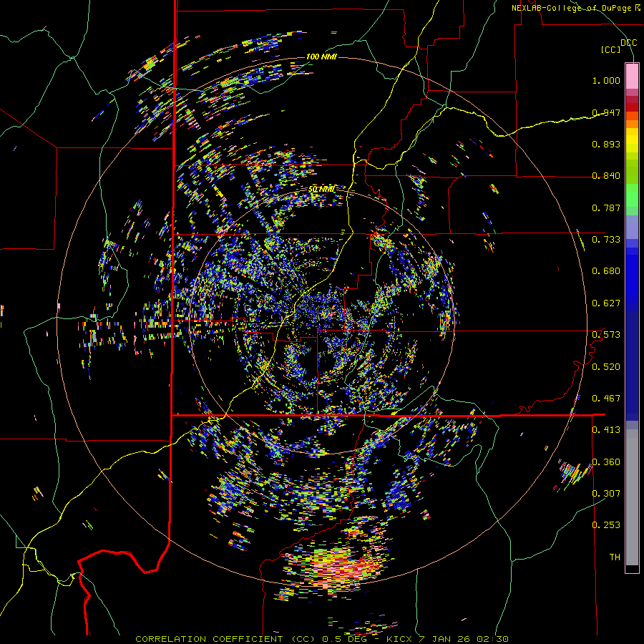Image resolution: width=644 pixels, height=644 pixels.
Task: Click the 0.947 legend value
Action: (x=606, y=112)
